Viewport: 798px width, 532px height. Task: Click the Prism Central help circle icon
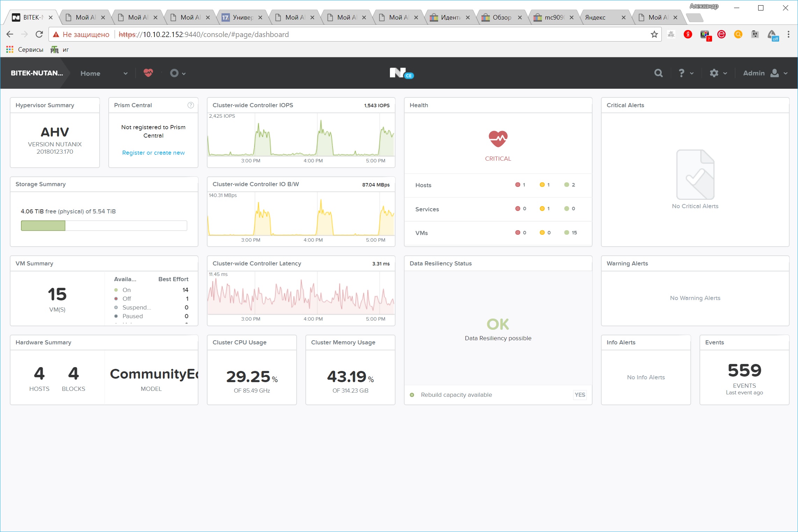190,105
